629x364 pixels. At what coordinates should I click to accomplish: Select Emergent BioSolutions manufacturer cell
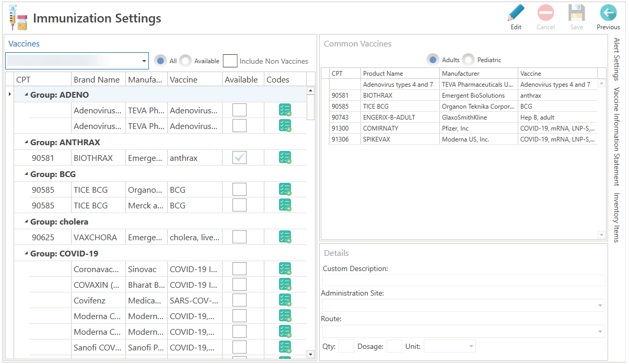point(479,96)
